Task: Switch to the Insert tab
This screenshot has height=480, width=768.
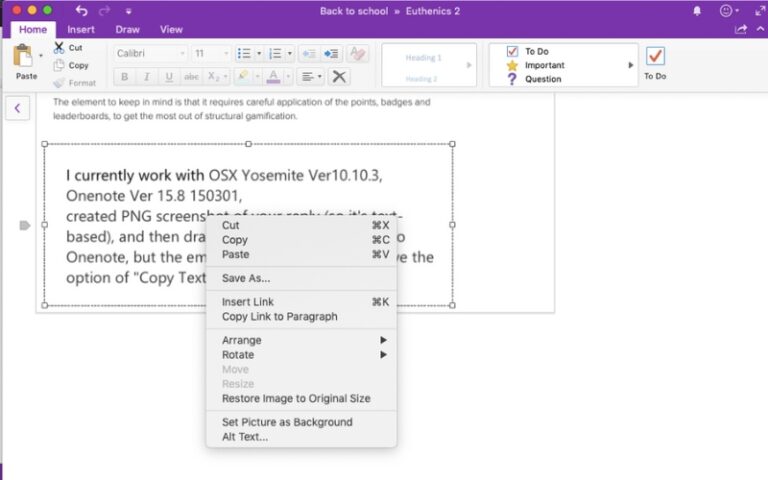Action: tap(81, 30)
